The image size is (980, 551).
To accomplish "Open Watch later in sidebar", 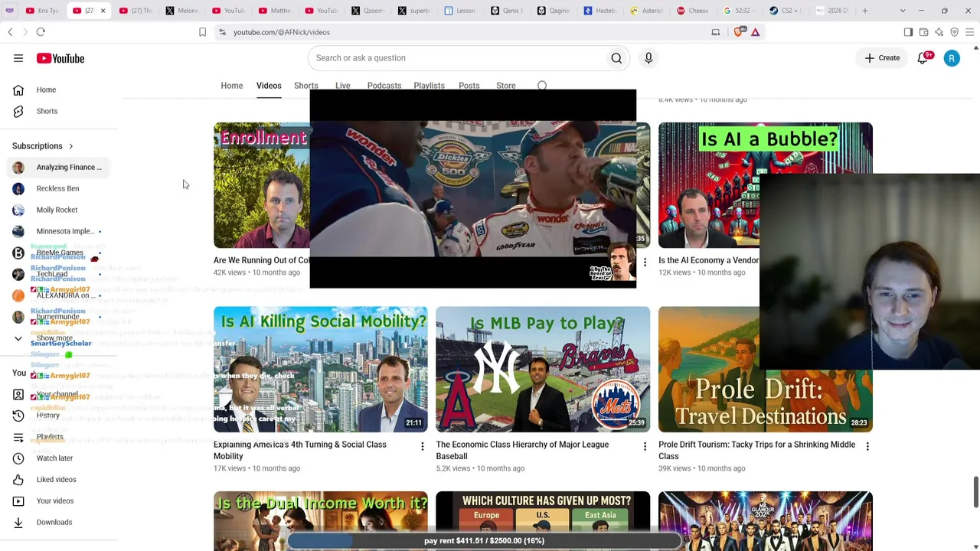I will click(54, 458).
